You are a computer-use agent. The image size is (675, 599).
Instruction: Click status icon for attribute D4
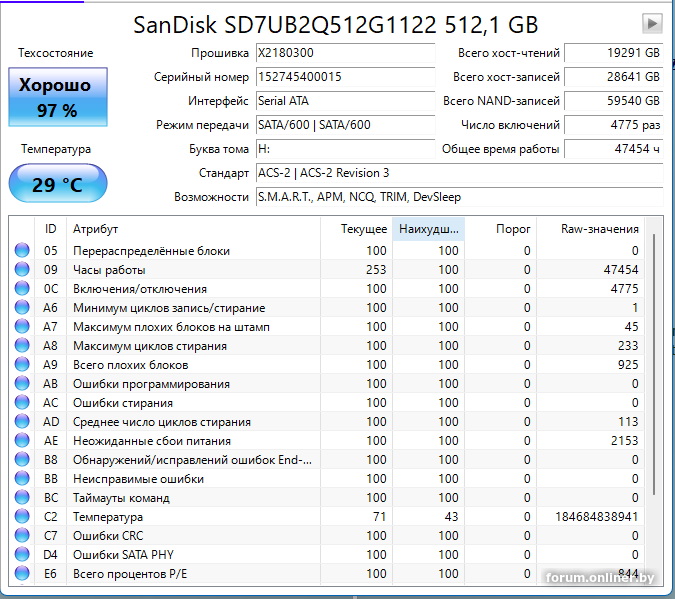pyautogui.click(x=22, y=554)
